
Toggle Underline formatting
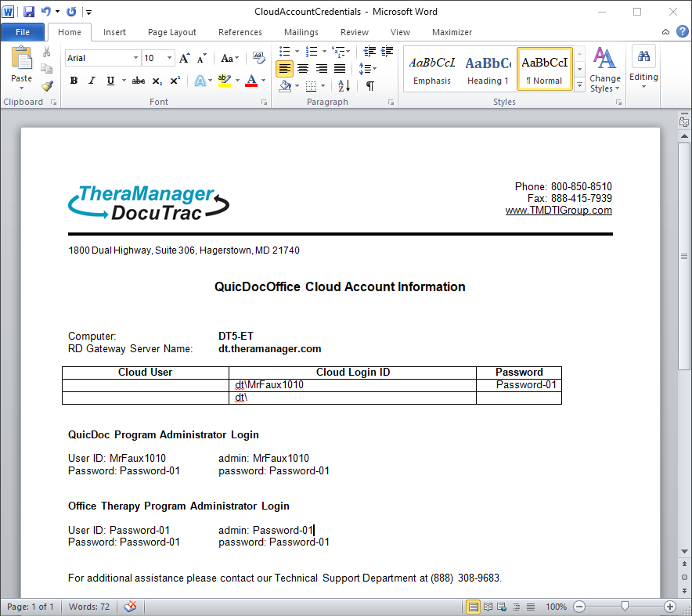pyautogui.click(x=110, y=81)
